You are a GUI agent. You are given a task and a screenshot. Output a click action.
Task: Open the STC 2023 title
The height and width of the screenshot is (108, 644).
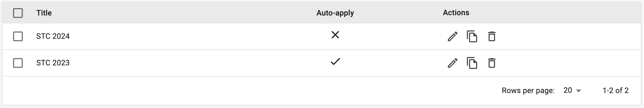pos(53,63)
